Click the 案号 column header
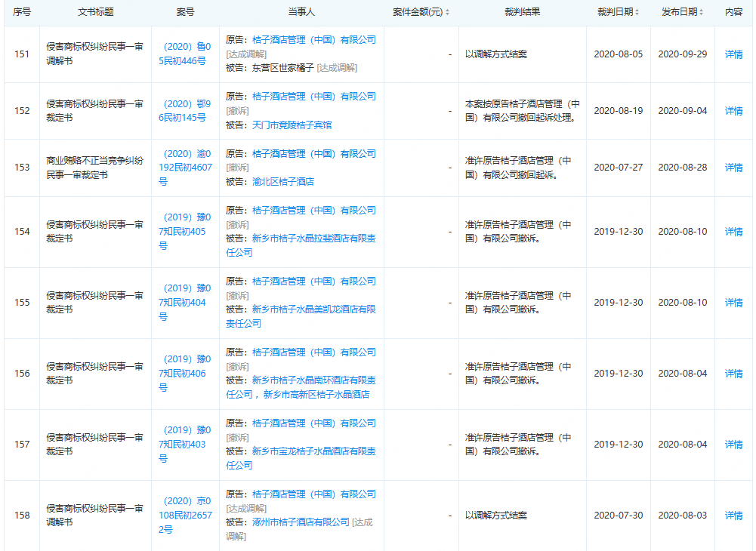Screen dimensions: 756x551 click(x=185, y=12)
